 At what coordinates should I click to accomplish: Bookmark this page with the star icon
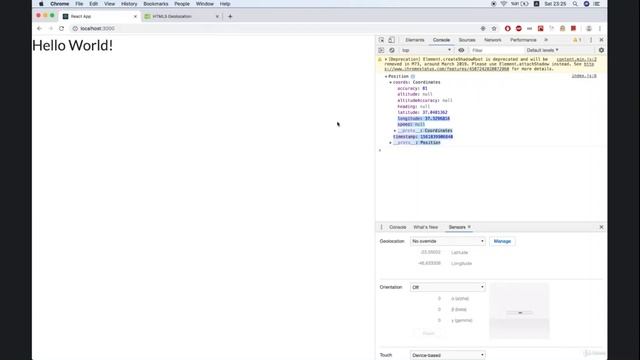(x=494, y=29)
